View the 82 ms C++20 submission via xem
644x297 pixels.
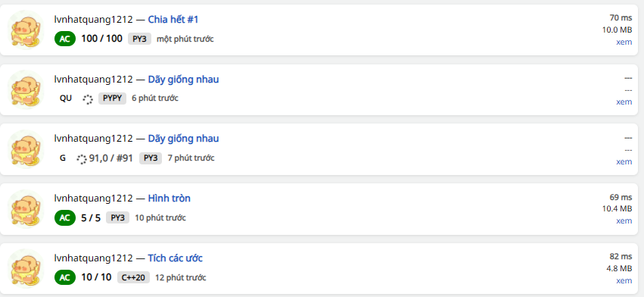(624, 280)
